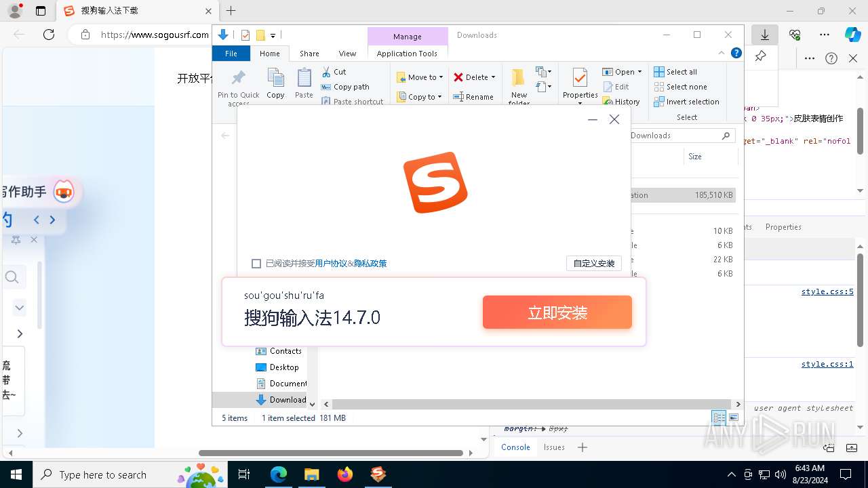Open the DevTools Properties tab
Screen dimensions: 868x488
click(x=783, y=227)
